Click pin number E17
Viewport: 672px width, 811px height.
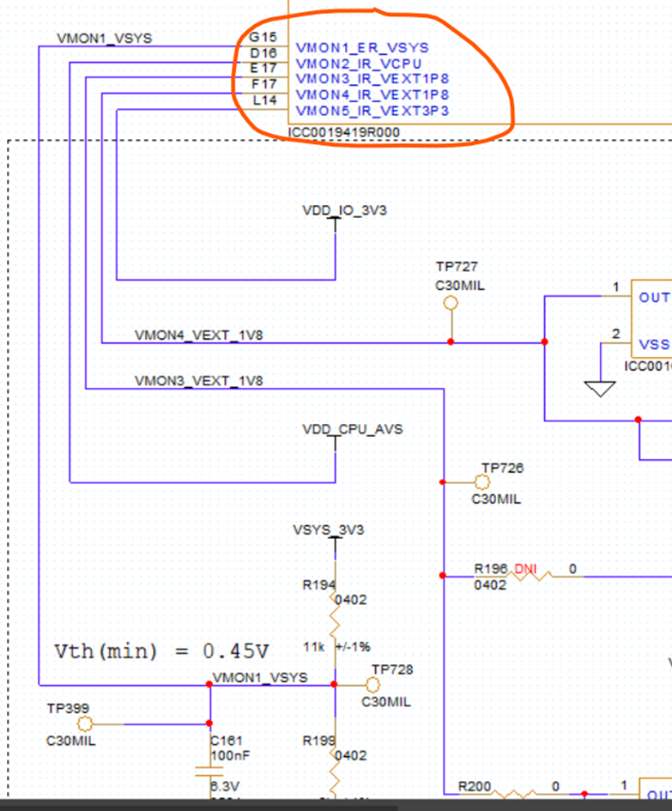click(x=263, y=69)
